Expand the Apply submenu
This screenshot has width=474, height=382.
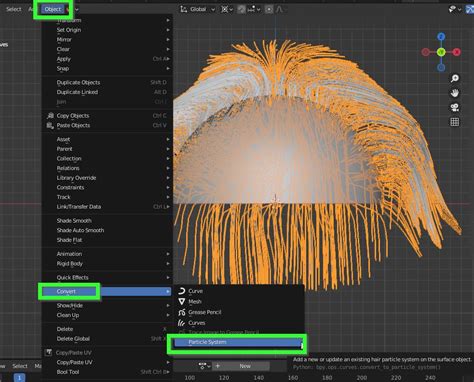(x=106, y=59)
